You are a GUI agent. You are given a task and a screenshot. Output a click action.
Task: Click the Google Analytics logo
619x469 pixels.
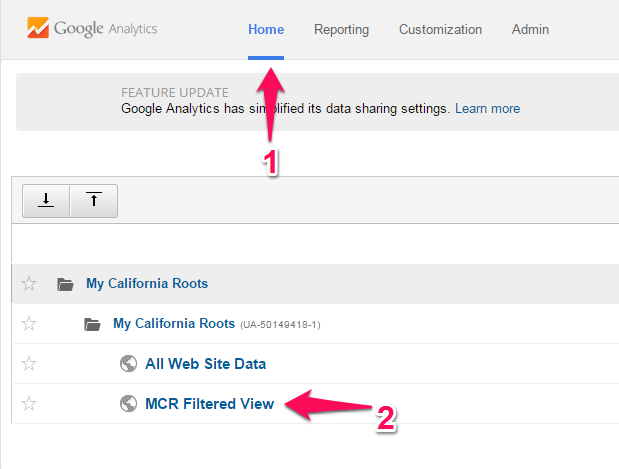point(92,28)
